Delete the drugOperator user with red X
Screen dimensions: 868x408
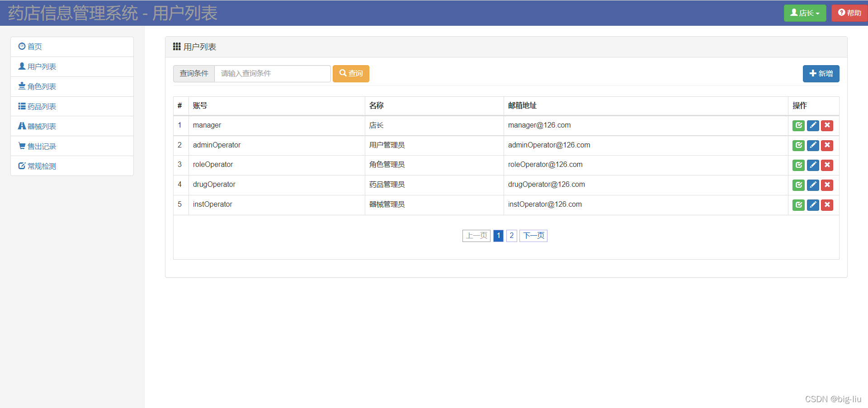coord(827,185)
